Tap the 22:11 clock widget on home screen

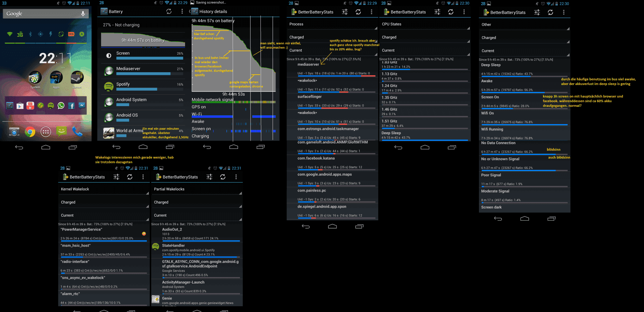pyautogui.click(x=55, y=58)
